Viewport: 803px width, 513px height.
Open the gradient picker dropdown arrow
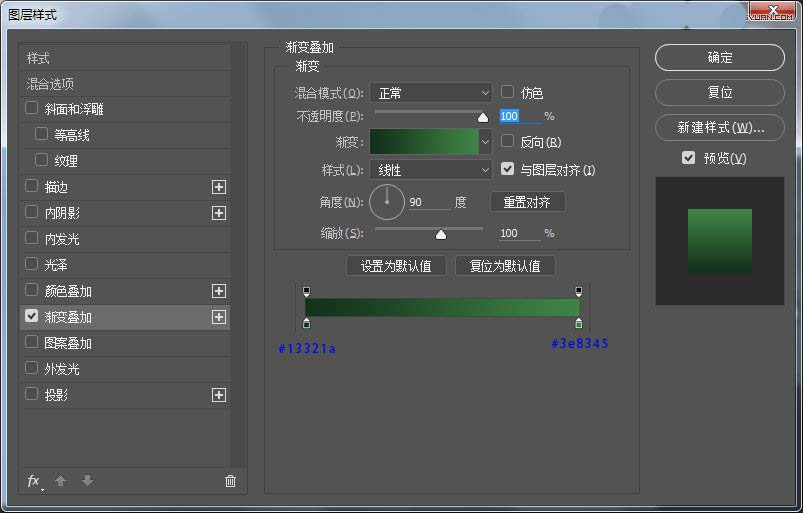pos(486,142)
